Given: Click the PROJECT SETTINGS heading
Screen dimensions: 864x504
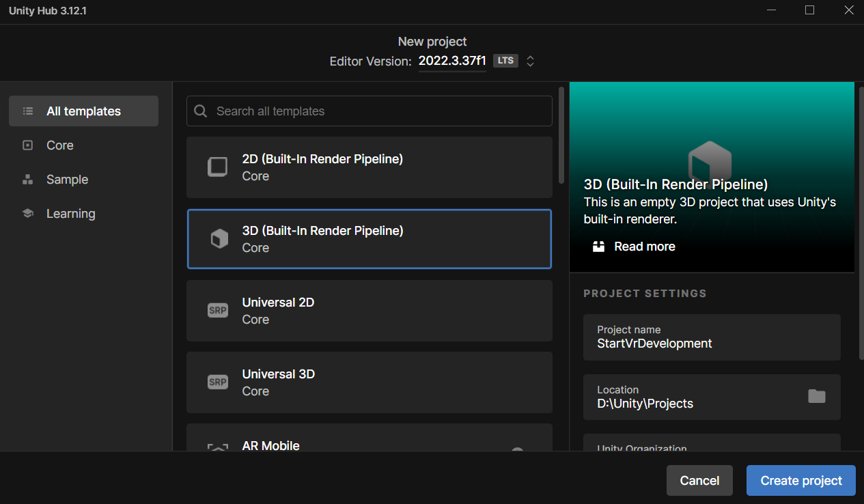Looking at the screenshot, I should (645, 294).
